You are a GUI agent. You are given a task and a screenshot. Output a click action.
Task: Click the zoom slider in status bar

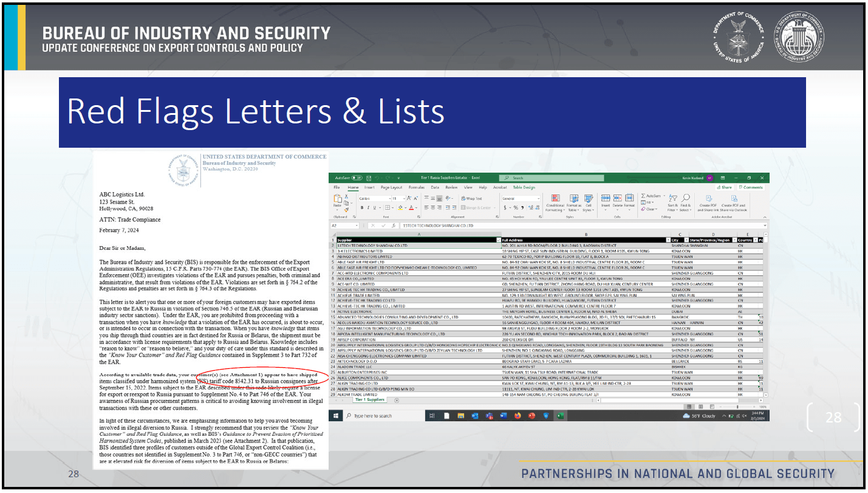[x=737, y=407]
